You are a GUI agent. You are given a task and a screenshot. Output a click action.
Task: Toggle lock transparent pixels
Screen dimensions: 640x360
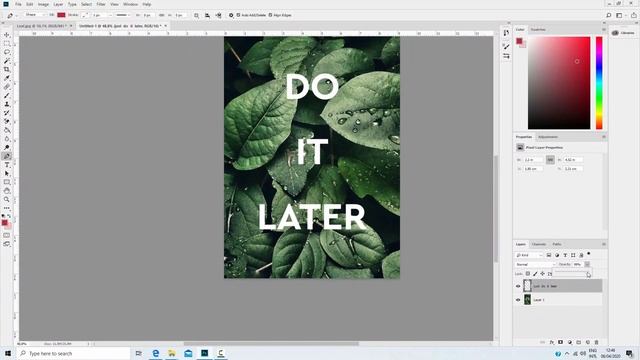pos(528,274)
